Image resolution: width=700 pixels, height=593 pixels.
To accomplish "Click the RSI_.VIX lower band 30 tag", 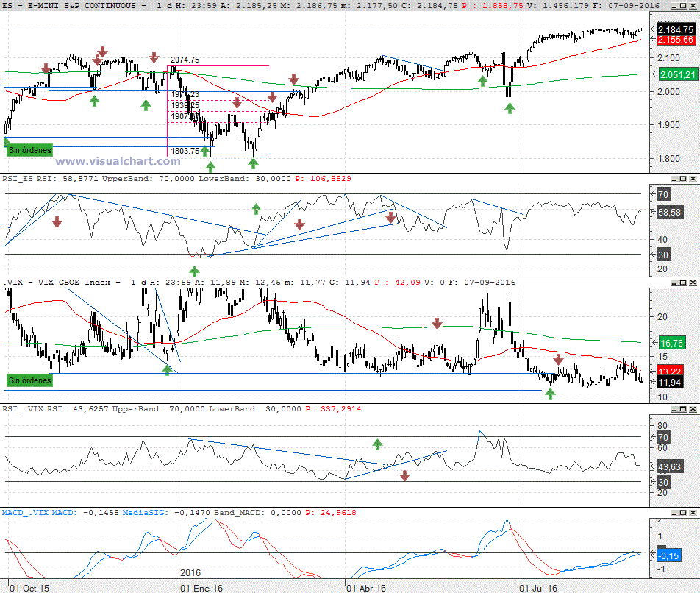I will tap(663, 482).
